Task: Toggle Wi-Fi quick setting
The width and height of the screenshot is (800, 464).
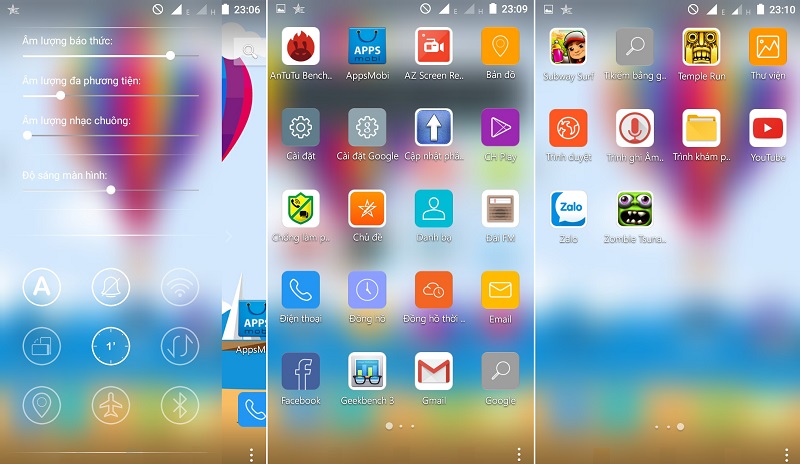Action: point(180,287)
